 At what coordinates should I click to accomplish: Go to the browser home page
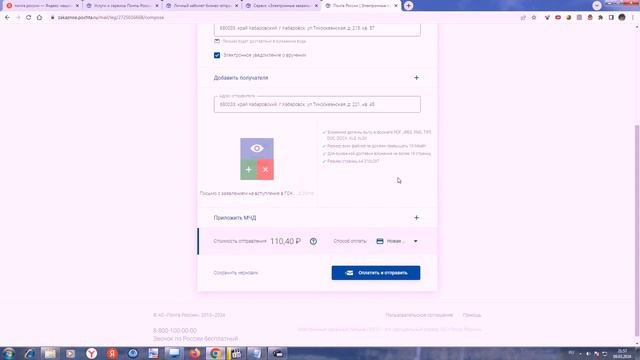[x=39, y=18]
